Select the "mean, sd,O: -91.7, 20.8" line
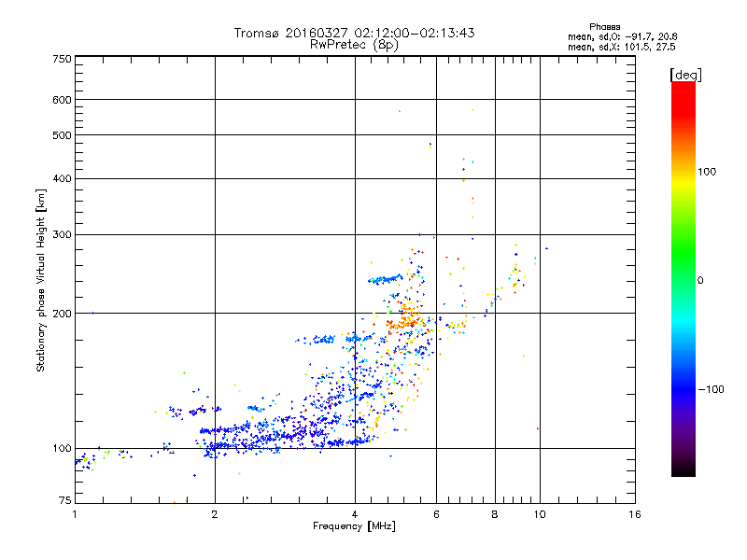 622,36
